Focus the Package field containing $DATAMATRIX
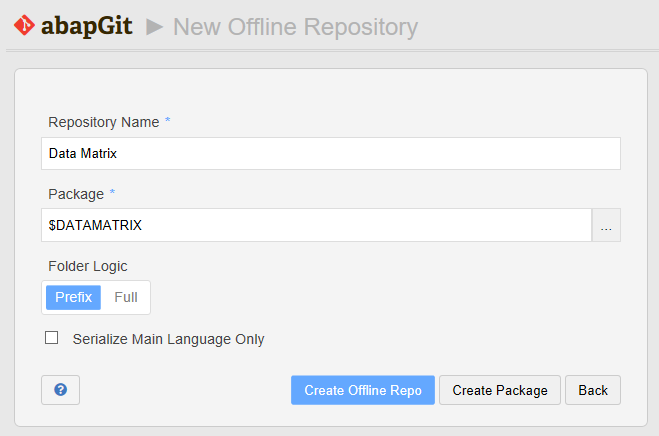The height and width of the screenshot is (436, 659). [x=316, y=225]
